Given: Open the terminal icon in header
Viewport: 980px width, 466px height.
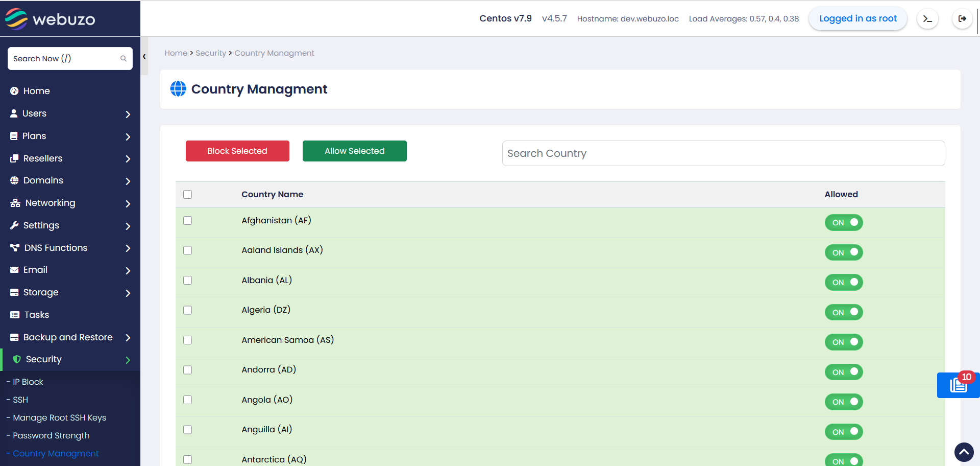Looking at the screenshot, I should click(927, 19).
